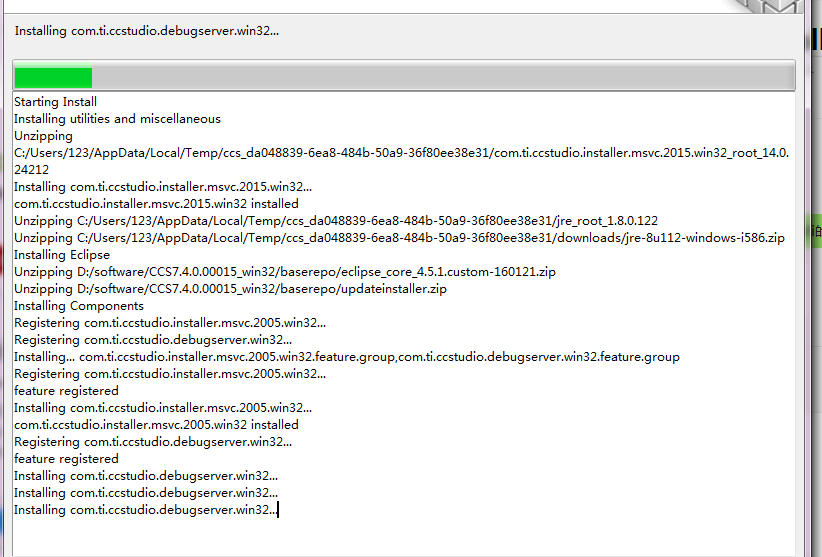
Task: Select the 'Starting Install' log line
Action: 56,102
